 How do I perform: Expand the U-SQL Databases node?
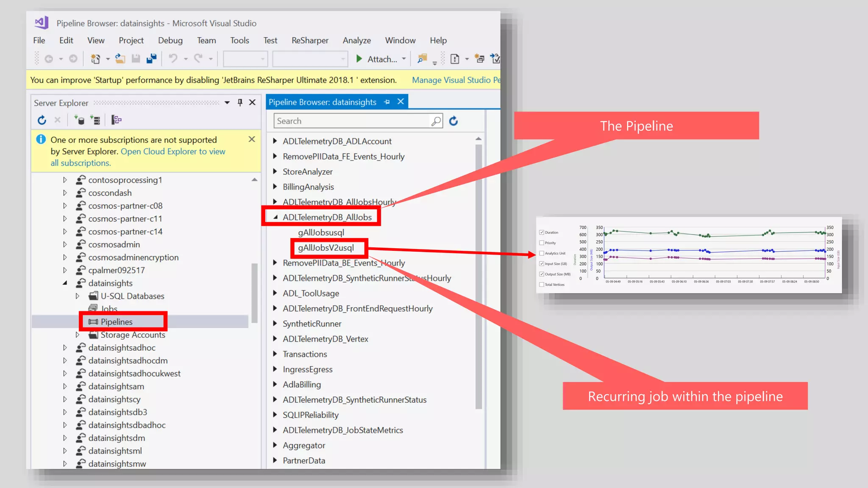(77, 296)
